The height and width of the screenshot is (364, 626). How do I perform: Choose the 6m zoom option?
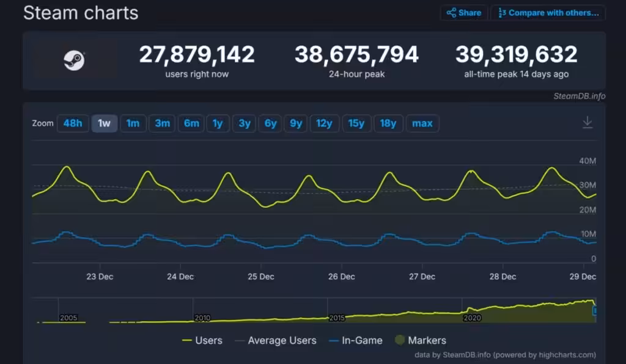point(191,123)
